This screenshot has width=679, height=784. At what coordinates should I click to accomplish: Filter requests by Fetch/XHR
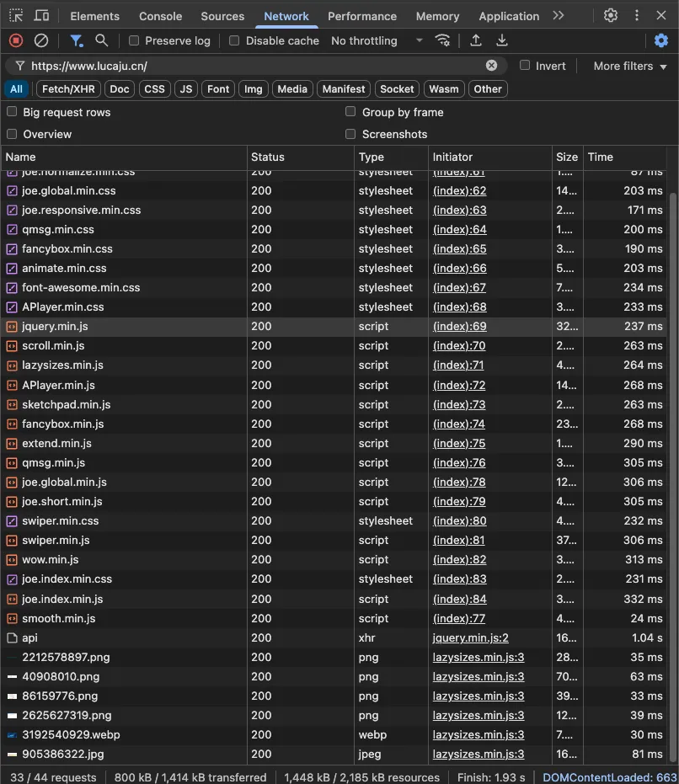click(68, 89)
